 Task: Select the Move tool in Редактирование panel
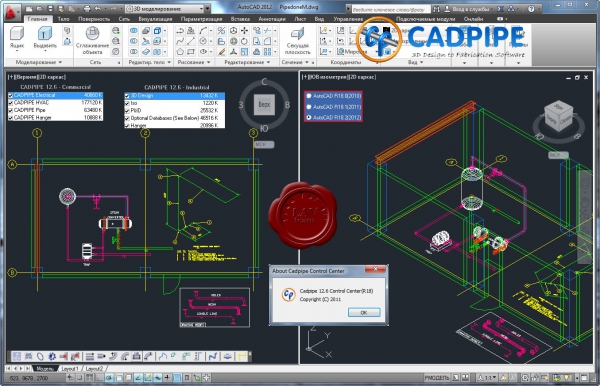pos(245,31)
